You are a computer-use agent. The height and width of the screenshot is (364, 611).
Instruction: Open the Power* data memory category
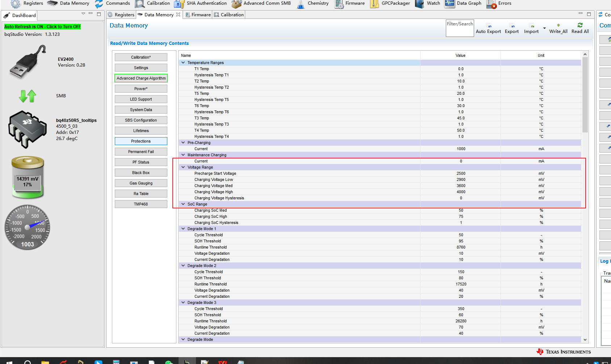(141, 89)
